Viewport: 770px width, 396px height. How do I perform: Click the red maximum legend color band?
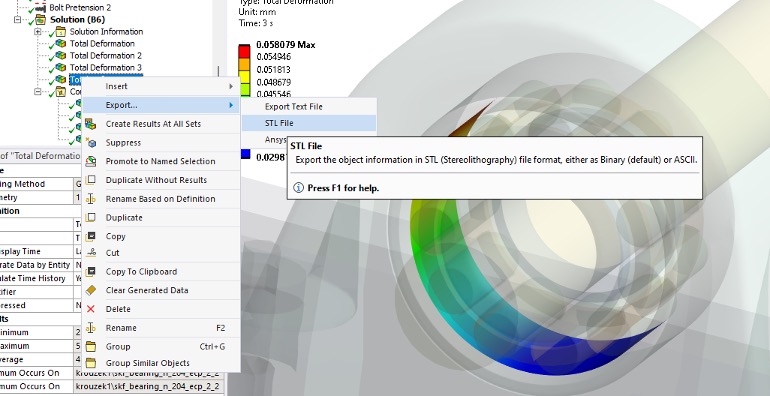244,51
